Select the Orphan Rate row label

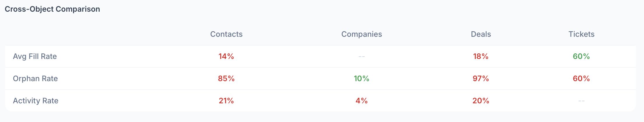tap(36, 79)
